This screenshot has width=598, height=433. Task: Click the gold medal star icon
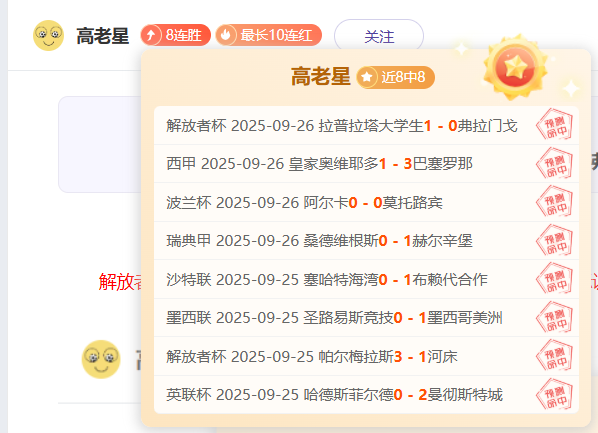pyautogui.click(x=515, y=68)
